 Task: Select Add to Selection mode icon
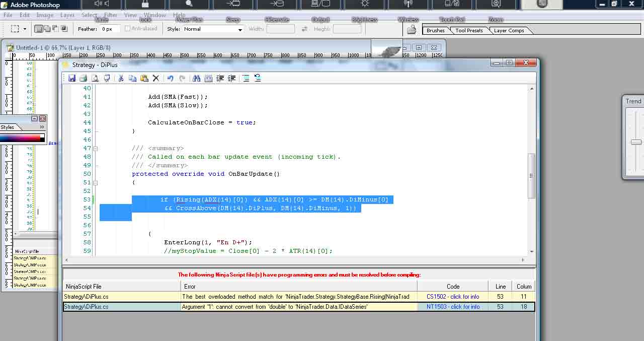coord(47,29)
